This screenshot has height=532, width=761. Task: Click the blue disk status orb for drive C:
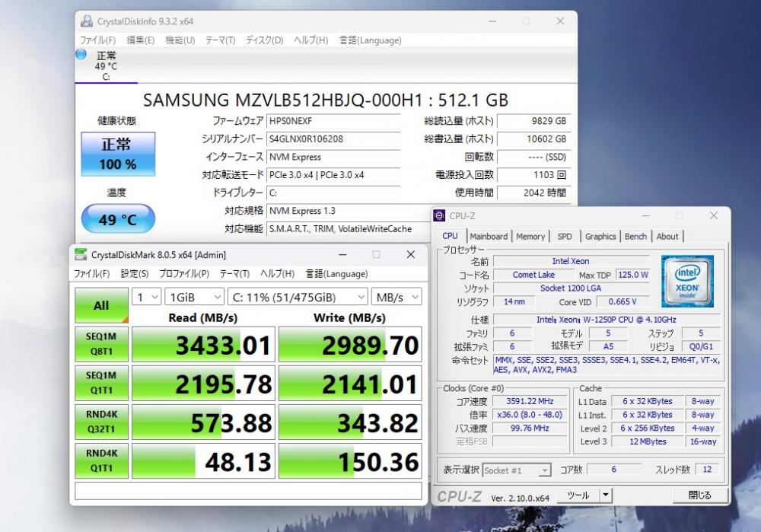coord(81,54)
